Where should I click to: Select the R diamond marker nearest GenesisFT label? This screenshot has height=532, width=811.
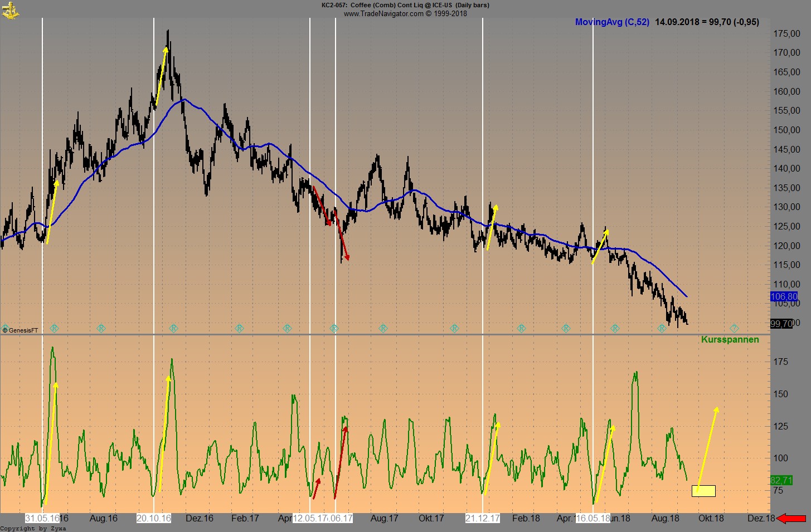pos(54,328)
